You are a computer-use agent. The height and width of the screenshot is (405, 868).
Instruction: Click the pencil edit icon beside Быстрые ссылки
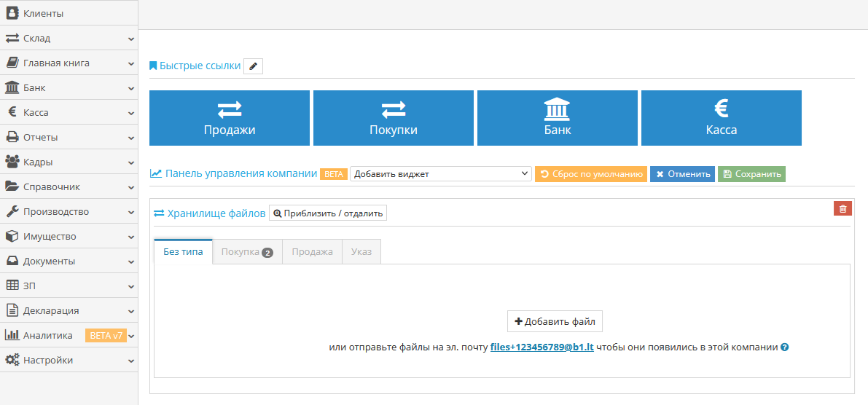pos(253,66)
